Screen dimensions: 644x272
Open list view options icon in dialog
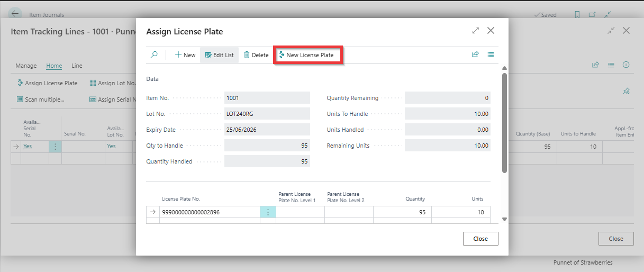[491, 55]
